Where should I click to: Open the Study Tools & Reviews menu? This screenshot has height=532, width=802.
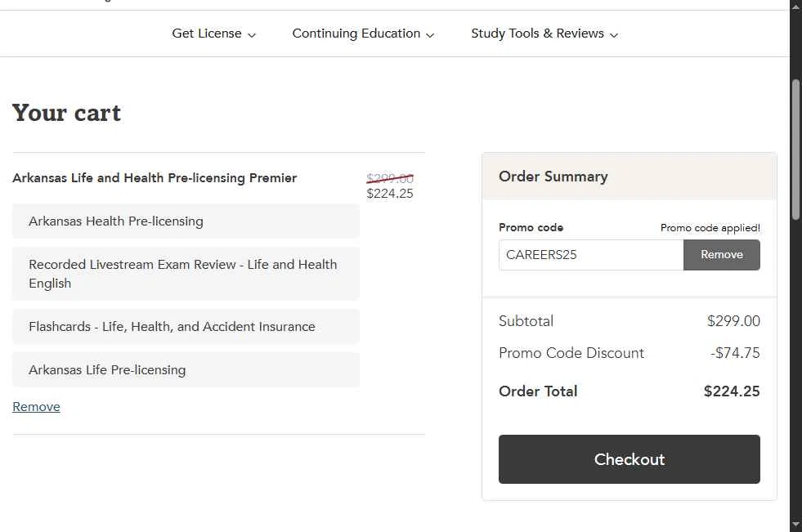point(537,34)
